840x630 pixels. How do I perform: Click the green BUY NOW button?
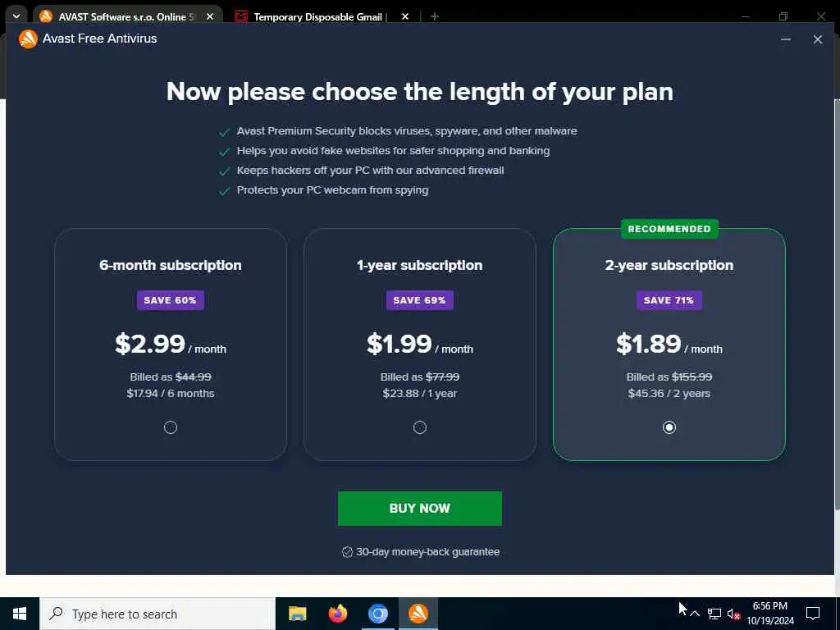(x=420, y=509)
